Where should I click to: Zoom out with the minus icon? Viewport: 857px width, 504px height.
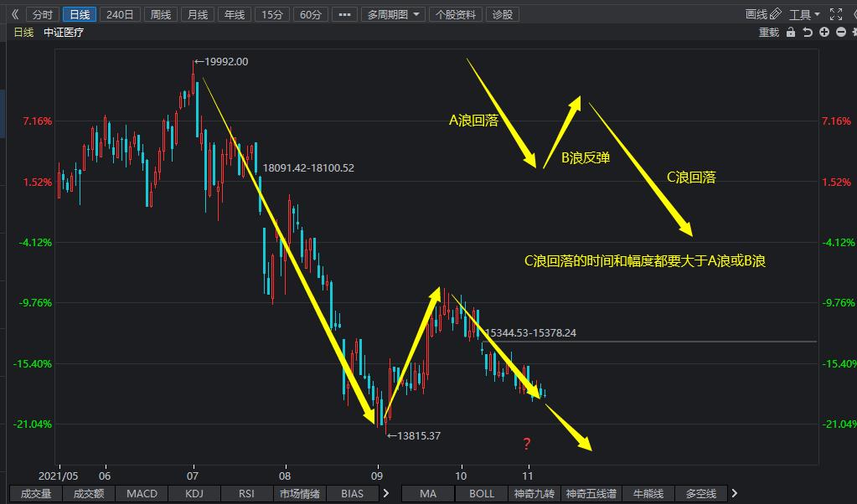(x=840, y=31)
